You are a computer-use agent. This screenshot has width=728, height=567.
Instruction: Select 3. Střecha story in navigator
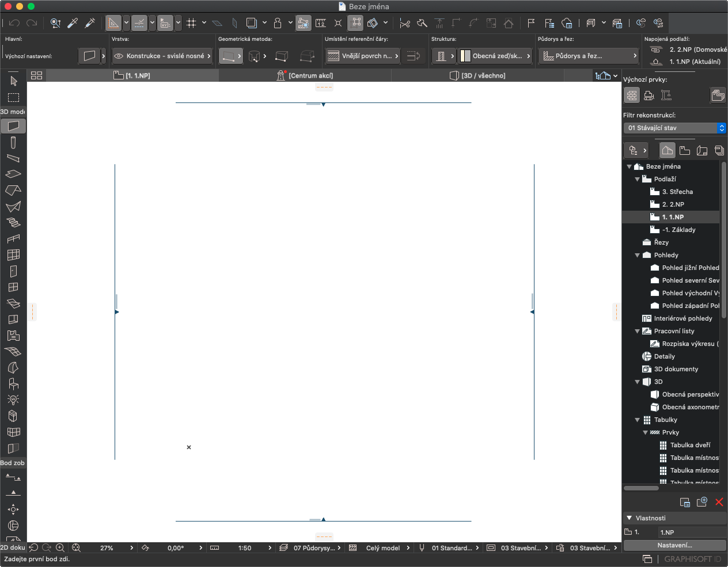pyautogui.click(x=677, y=192)
